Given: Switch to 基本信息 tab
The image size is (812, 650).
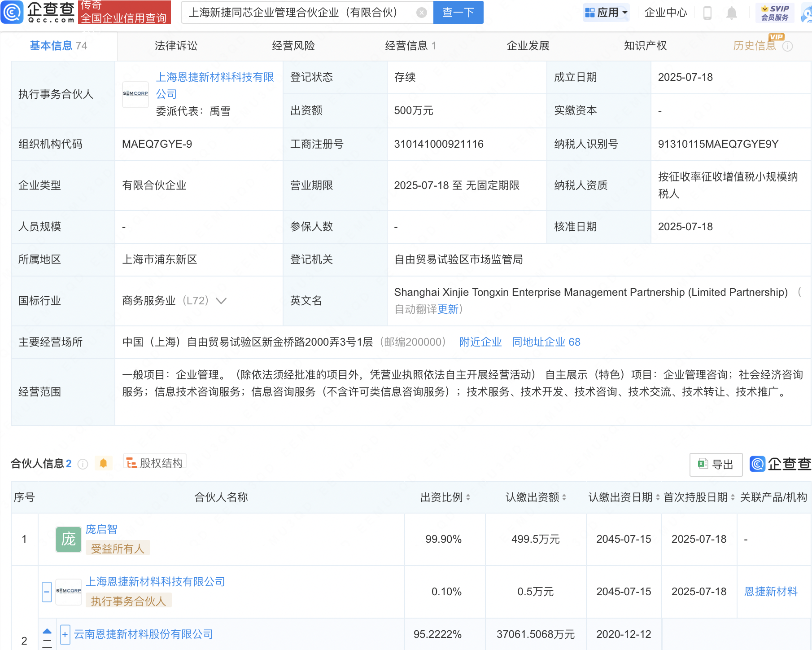Looking at the screenshot, I should click(x=58, y=46).
